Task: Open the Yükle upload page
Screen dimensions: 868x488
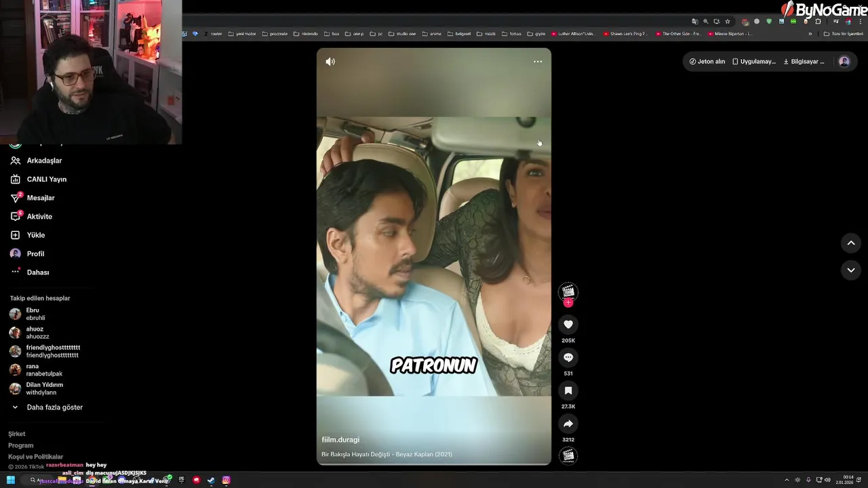Action: pyautogui.click(x=27, y=235)
